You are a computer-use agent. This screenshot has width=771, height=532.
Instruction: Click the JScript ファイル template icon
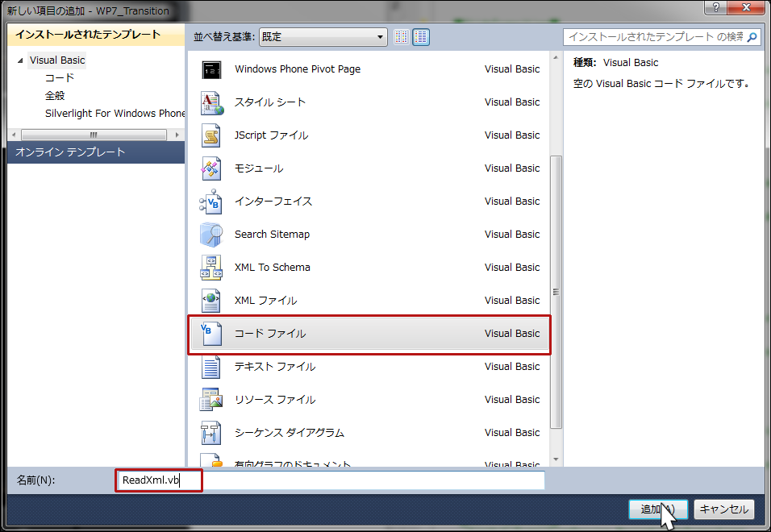point(211,135)
